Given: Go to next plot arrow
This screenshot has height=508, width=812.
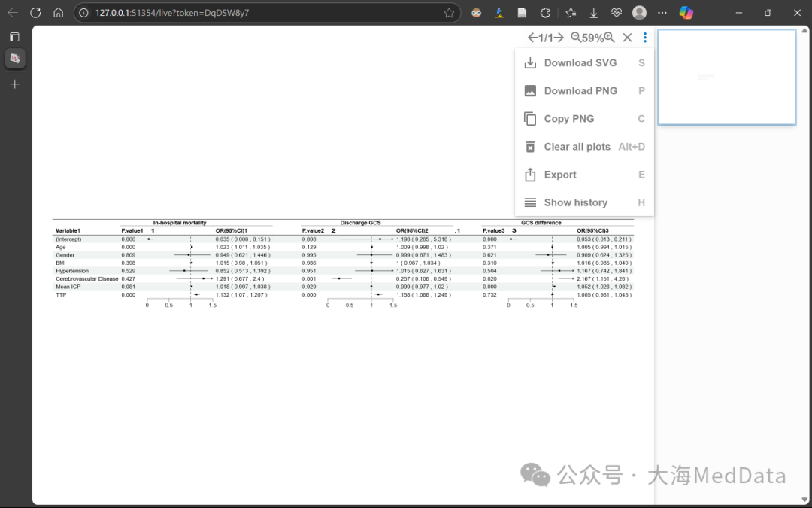Looking at the screenshot, I should point(558,38).
